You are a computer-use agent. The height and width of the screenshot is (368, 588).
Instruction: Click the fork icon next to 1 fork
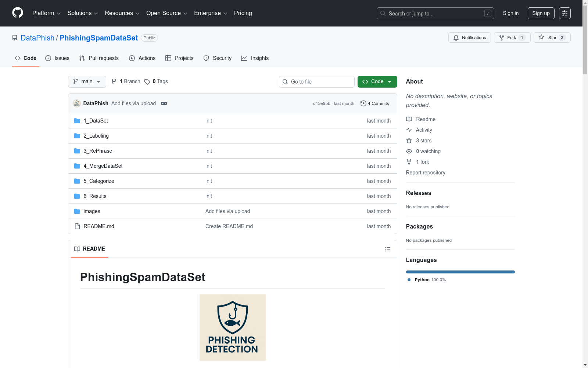point(409,162)
